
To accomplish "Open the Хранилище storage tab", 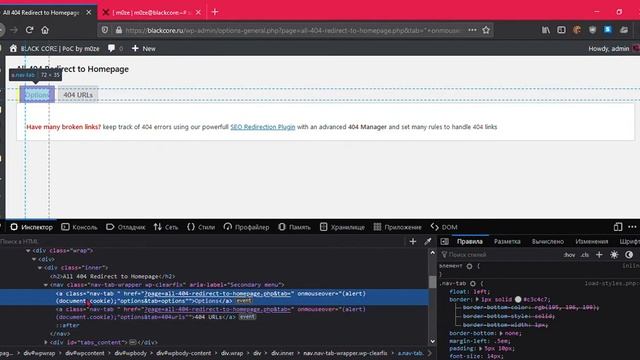I will point(342,227).
